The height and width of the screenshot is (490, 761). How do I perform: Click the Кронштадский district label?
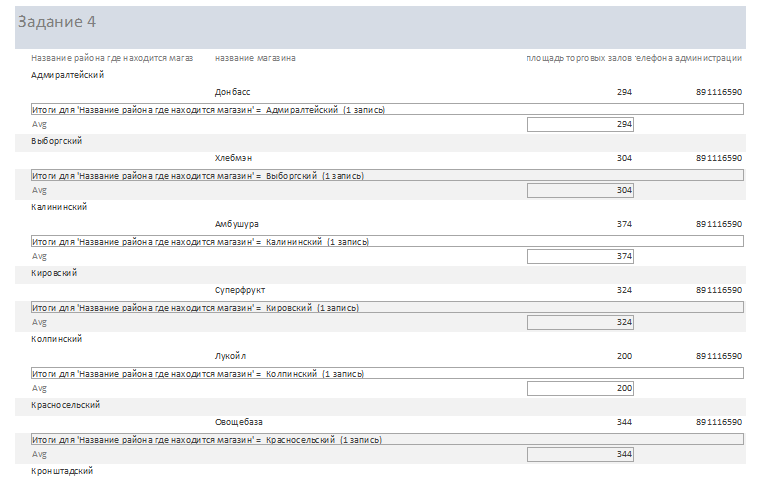[x=62, y=471]
